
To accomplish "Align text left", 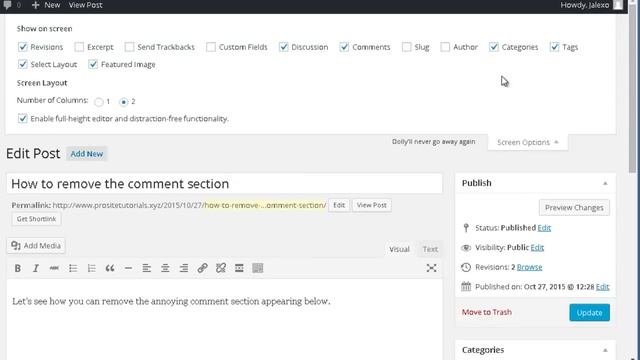I will (147, 268).
